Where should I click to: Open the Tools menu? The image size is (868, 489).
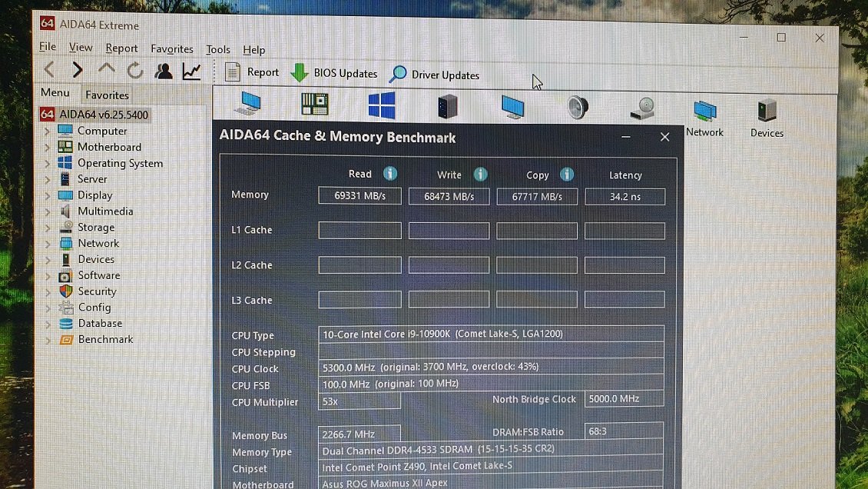(x=218, y=49)
